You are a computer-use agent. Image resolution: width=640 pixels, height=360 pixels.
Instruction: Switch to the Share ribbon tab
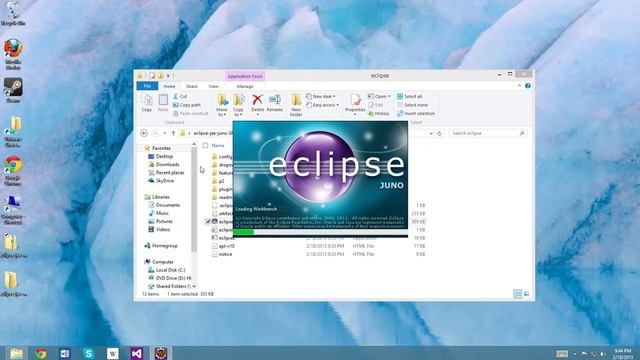pyautogui.click(x=191, y=86)
